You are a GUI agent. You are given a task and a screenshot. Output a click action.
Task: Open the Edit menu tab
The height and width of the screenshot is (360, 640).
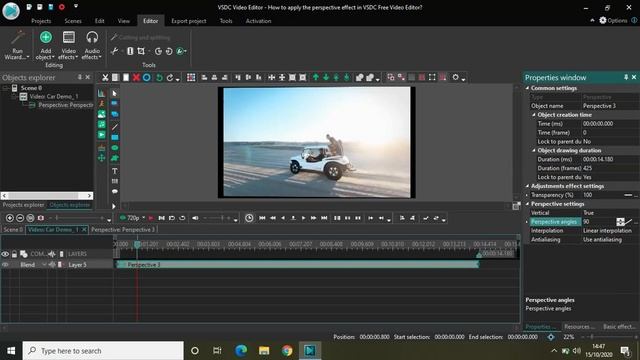click(x=100, y=21)
